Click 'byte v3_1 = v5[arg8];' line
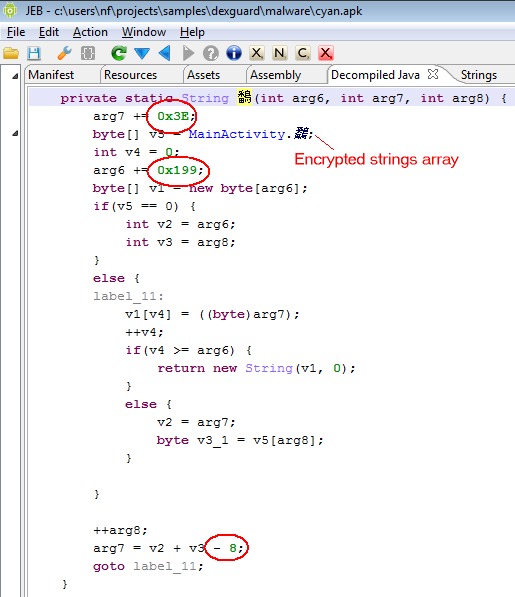This screenshot has height=597, width=515. [240, 441]
